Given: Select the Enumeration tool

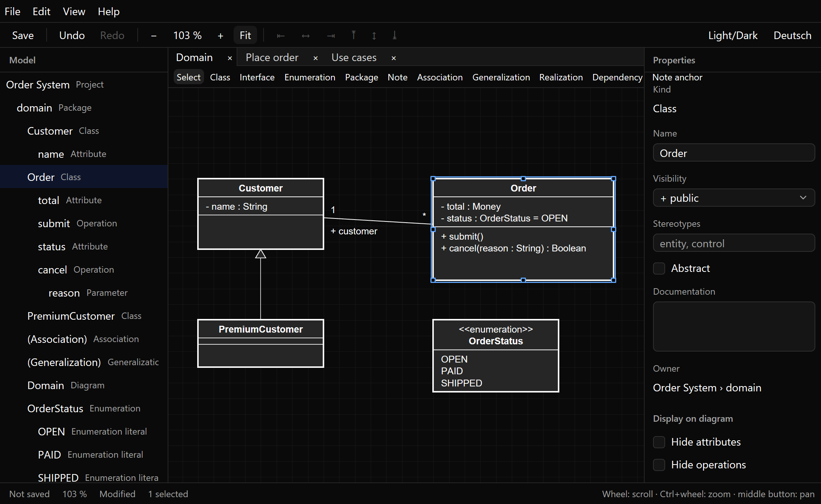Looking at the screenshot, I should (310, 77).
